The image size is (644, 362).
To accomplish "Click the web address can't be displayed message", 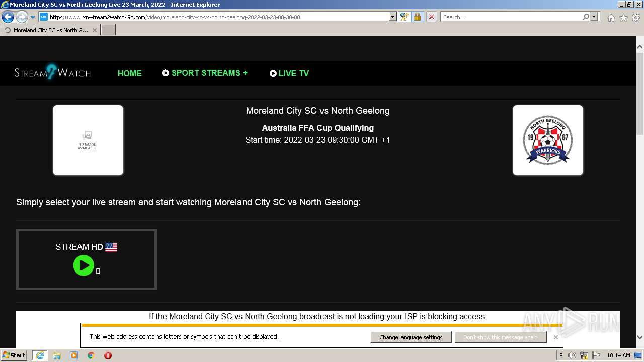I will (x=184, y=337).
